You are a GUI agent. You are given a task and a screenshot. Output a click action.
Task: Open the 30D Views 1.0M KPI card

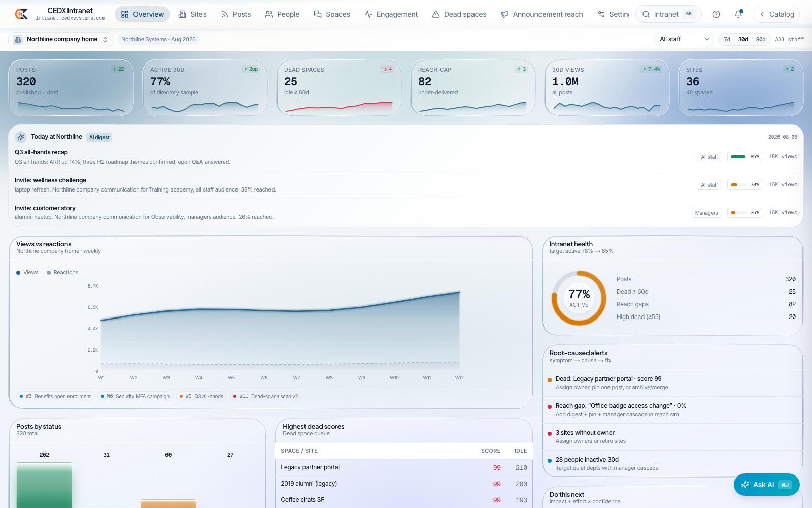607,88
